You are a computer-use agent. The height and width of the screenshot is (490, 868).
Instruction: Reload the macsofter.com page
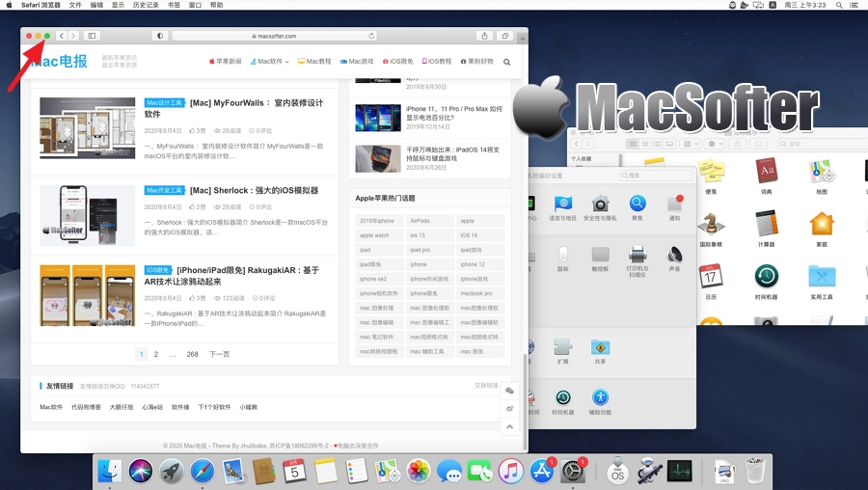pyautogui.click(x=371, y=36)
